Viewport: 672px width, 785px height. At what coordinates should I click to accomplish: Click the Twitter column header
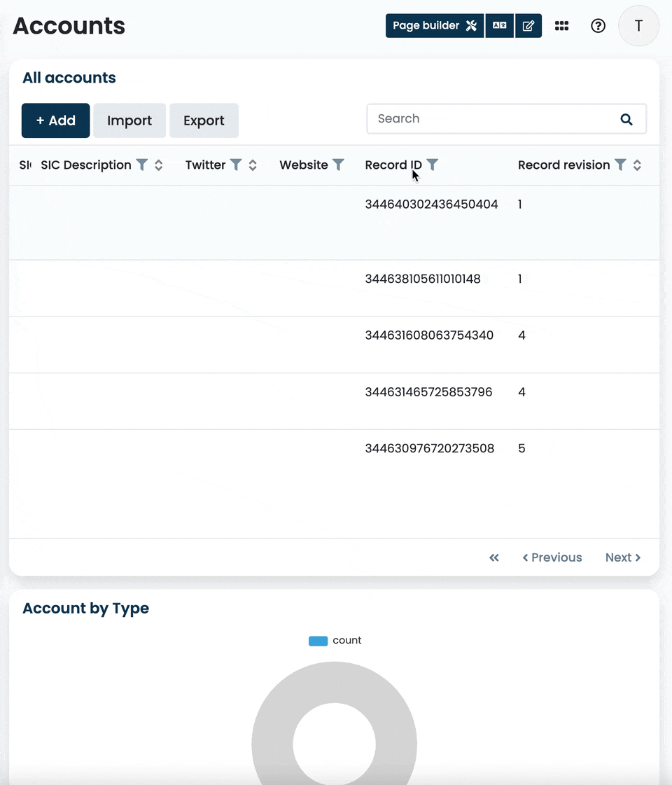(x=205, y=165)
